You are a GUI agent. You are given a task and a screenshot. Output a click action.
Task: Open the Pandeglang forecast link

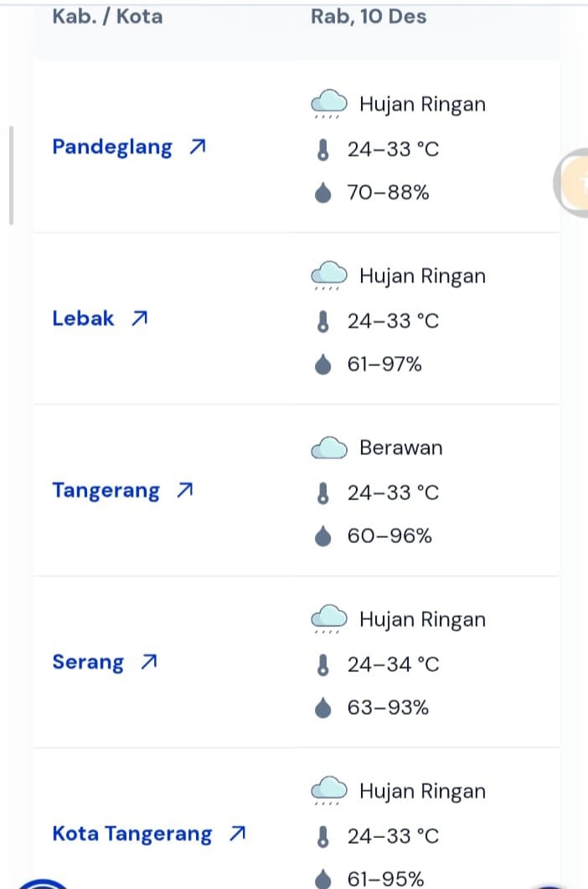coord(112,147)
